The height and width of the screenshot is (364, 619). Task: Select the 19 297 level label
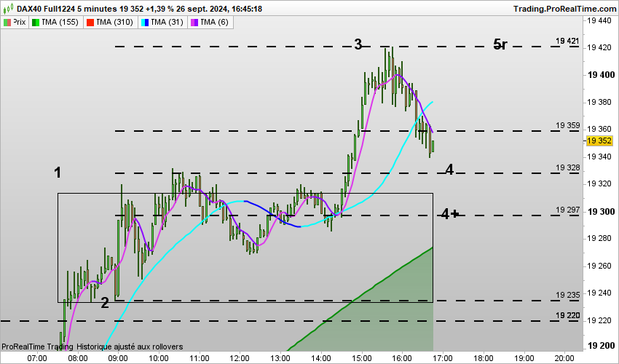pos(568,210)
